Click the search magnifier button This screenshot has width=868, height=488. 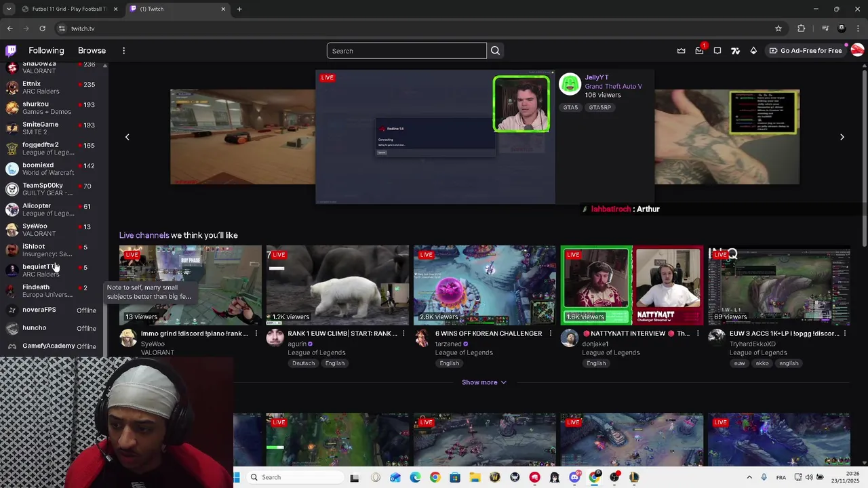point(495,51)
